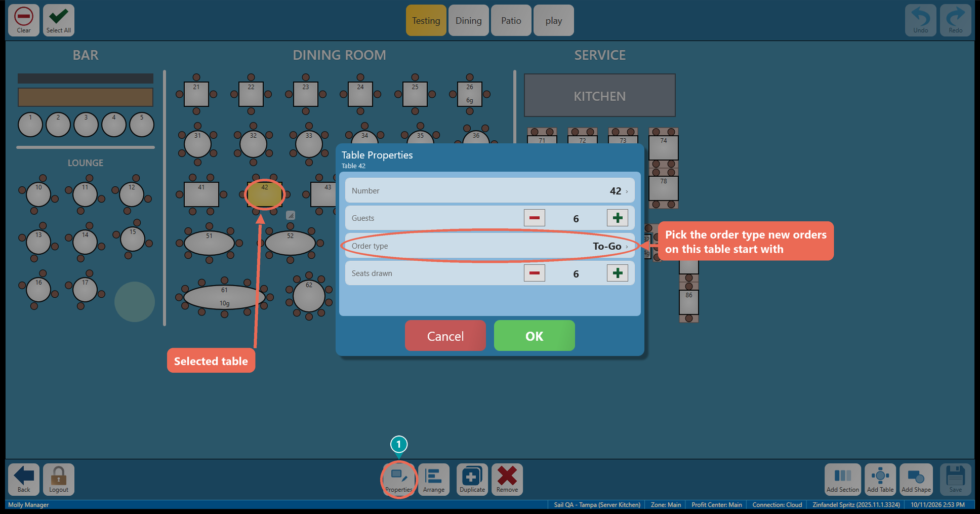The width and height of the screenshot is (980, 514).
Task: Click 'Connection: Cloud' in status bar
Action: click(777, 505)
